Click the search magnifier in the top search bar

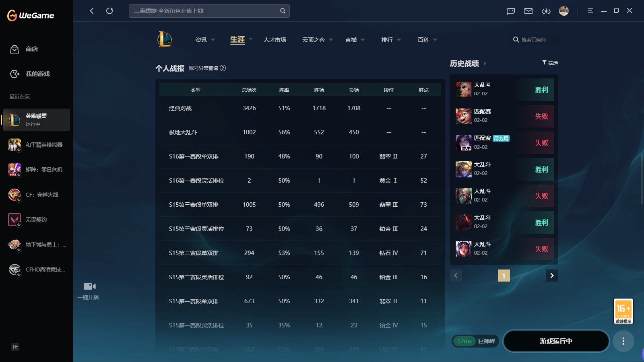click(283, 11)
